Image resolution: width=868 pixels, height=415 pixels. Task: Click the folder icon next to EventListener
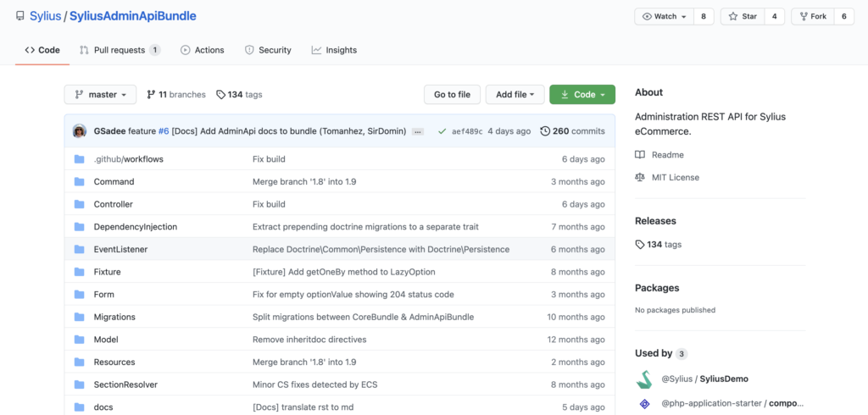click(79, 250)
